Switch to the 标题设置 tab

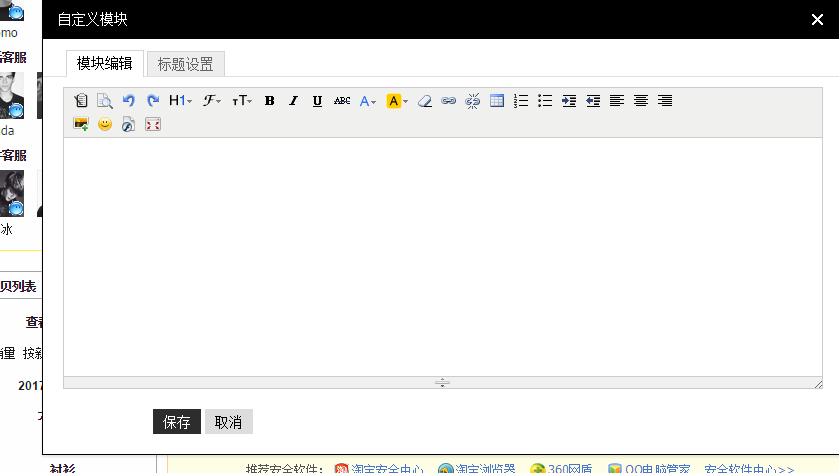[185, 64]
